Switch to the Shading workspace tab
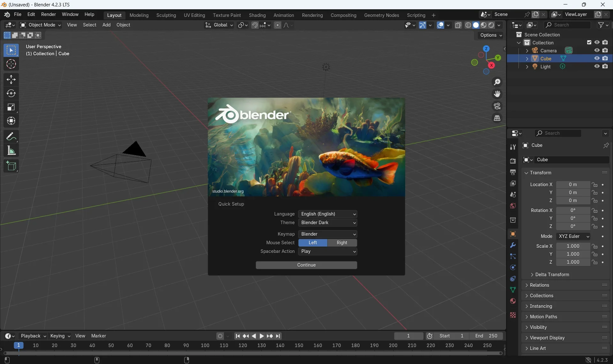Image resolution: width=613 pixels, height=364 pixels. 257,15
